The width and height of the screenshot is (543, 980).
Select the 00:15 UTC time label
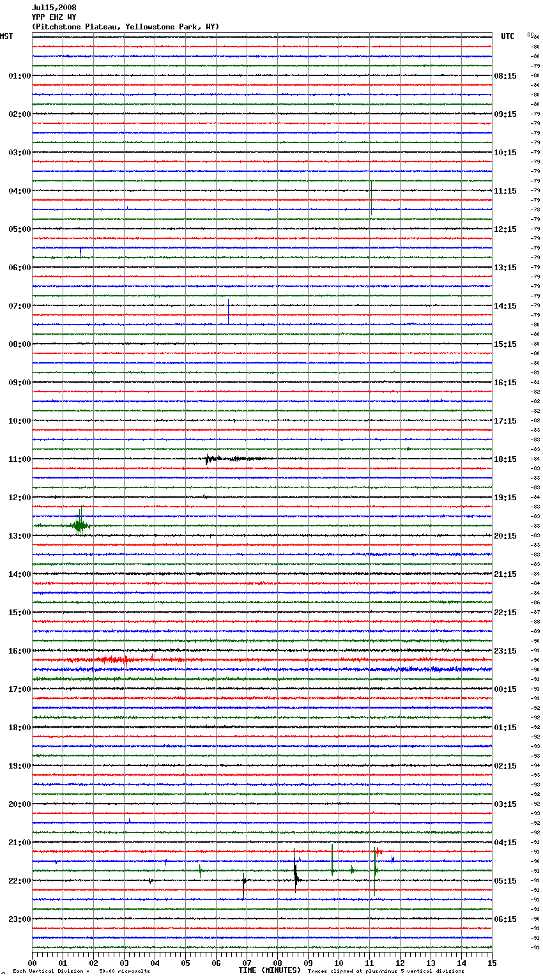tap(505, 689)
